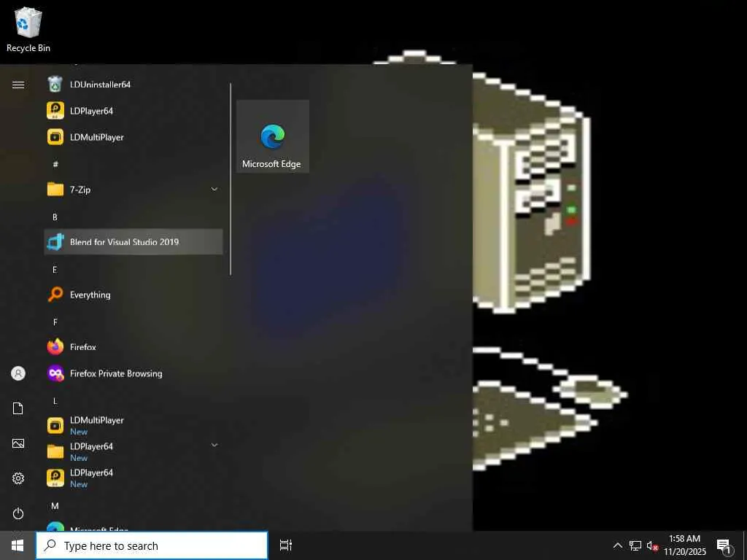Open the clock and date flyout
The width and height of the screenshot is (747, 560).
[x=685, y=545]
